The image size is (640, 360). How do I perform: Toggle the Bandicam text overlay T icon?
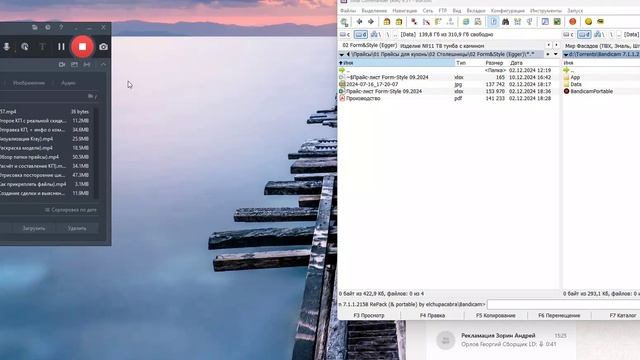42,47
